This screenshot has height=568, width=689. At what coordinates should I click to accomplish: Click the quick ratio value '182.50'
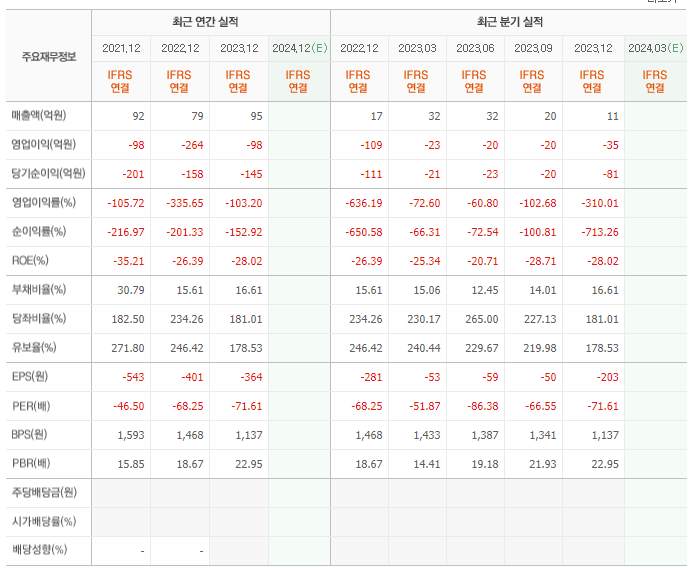pyautogui.click(x=128, y=319)
